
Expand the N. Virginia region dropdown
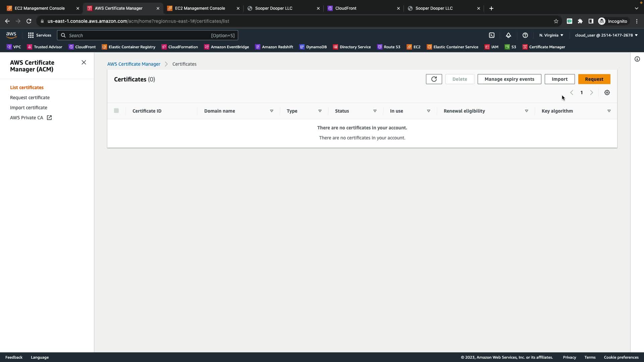pos(551,35)
